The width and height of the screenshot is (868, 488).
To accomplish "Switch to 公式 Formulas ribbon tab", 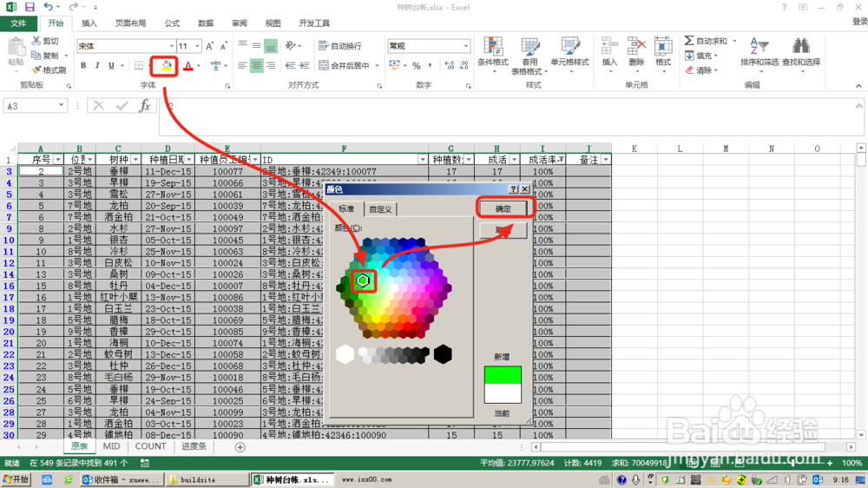I will tap(172, 23).
